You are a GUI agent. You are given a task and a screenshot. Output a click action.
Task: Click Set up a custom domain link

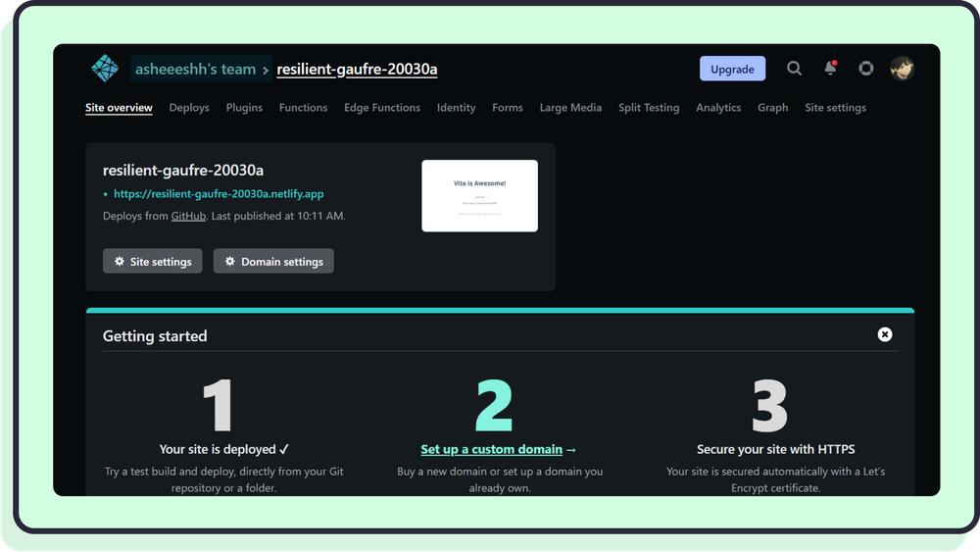pos(492,449)
